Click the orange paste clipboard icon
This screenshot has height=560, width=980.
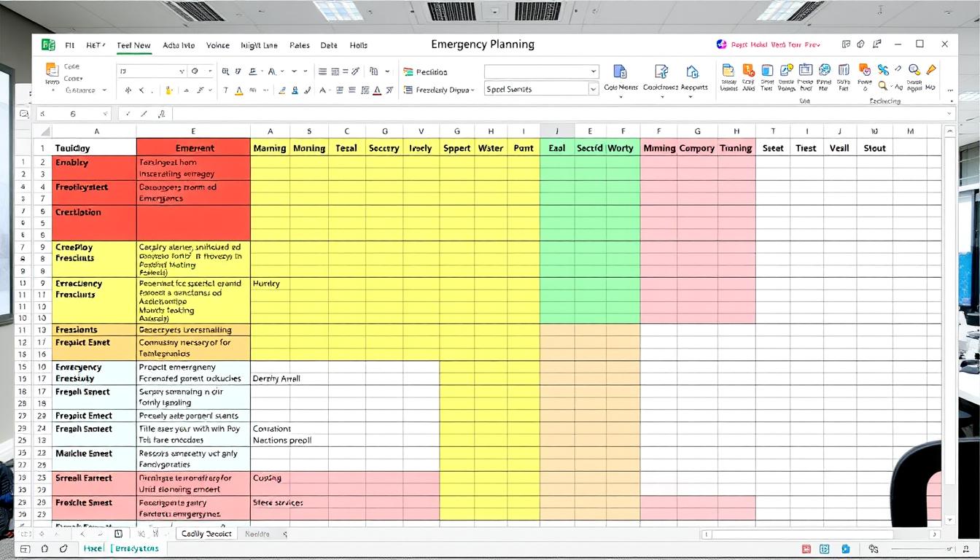(x=52, y=70)
